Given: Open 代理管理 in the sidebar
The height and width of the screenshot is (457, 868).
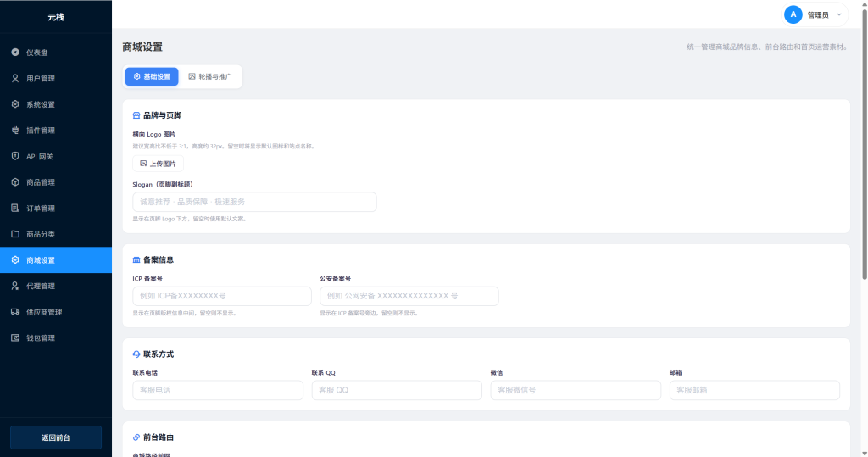Looking at the screenshot, I should [41, 286].
